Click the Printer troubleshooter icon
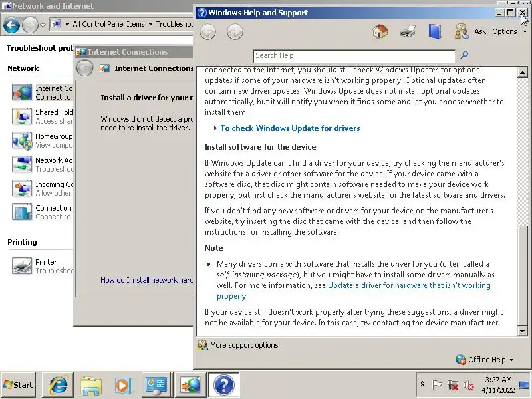Screen dimensions: 532x399 coord(22,265)
